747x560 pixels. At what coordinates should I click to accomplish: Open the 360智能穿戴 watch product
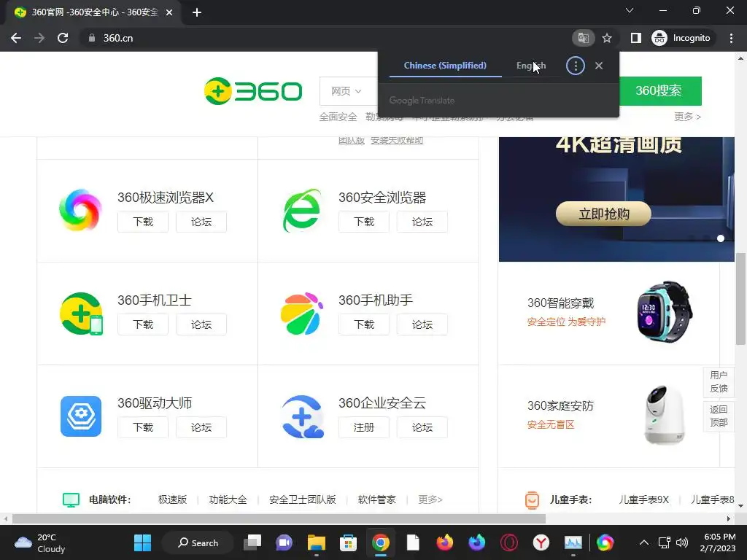tap(665, 312)
